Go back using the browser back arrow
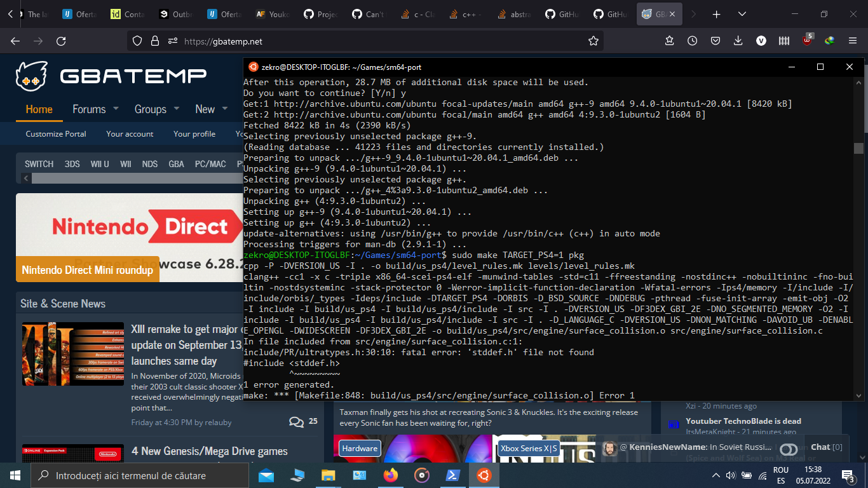The width and height of the screenshot is (868, 488). [15, 41]
